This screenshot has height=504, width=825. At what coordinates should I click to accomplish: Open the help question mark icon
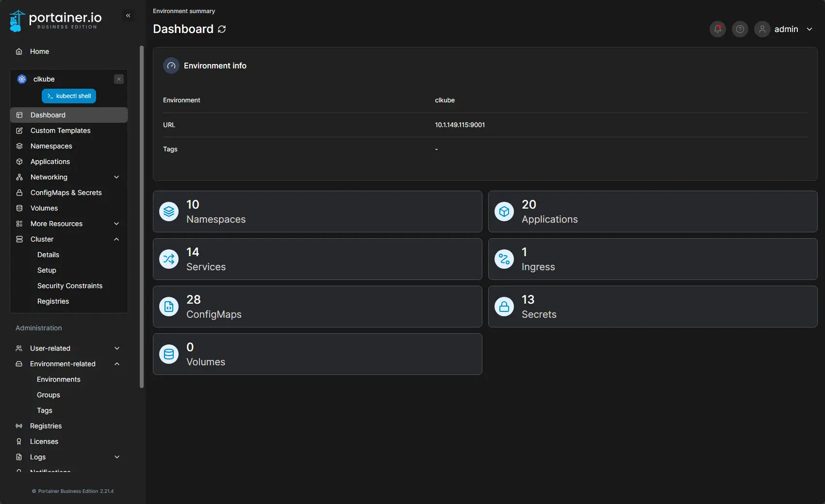pyautogui.click(x=740, y=29)
